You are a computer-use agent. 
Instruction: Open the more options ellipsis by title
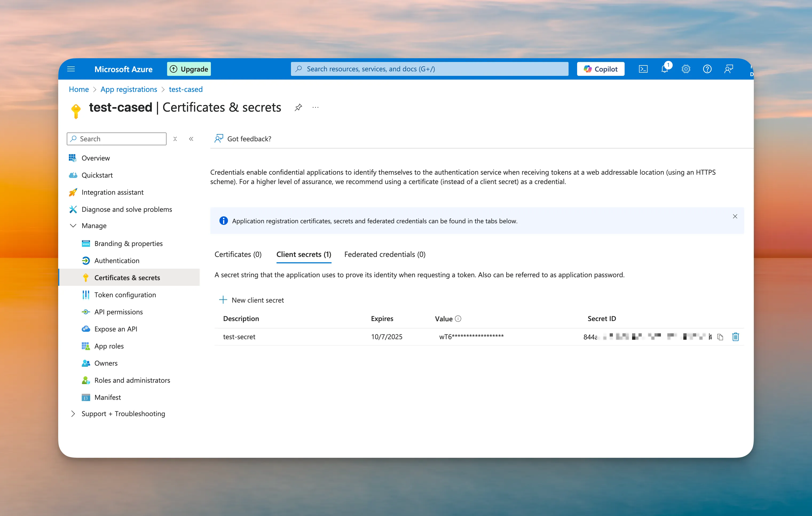(x=315, y=107)
